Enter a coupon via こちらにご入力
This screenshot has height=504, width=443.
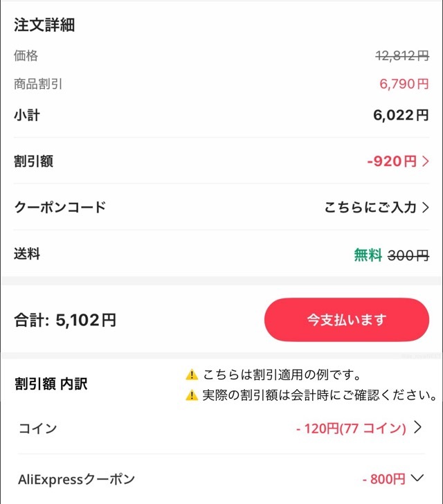point(370,207)
